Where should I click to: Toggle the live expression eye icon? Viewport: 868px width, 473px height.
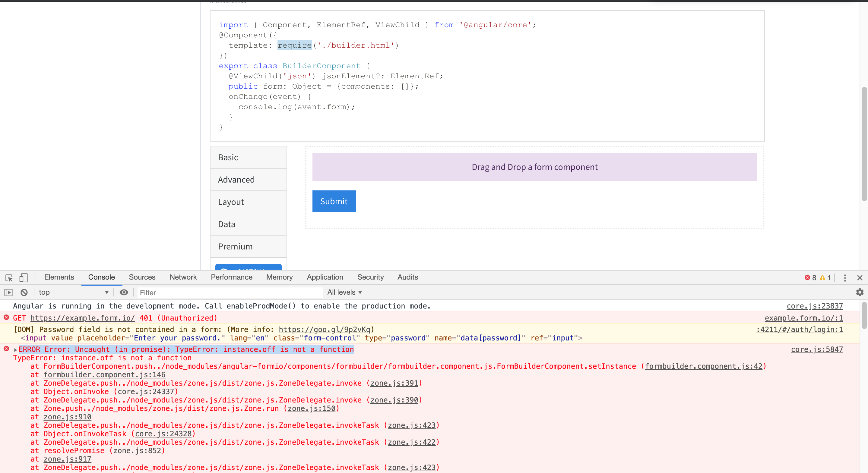(124, 292)
